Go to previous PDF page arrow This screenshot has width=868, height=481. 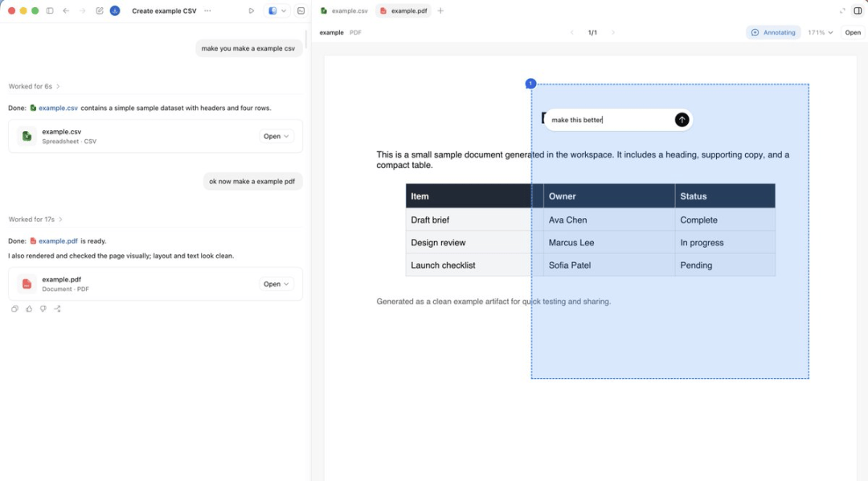pyautogui.click(x=572, y=32)
